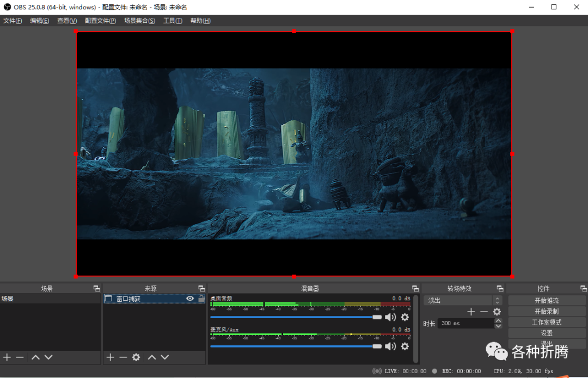Open transition properties gear icon
This screenshot has width=588, height=378.
pyautogui.click(x=497, y=312)
